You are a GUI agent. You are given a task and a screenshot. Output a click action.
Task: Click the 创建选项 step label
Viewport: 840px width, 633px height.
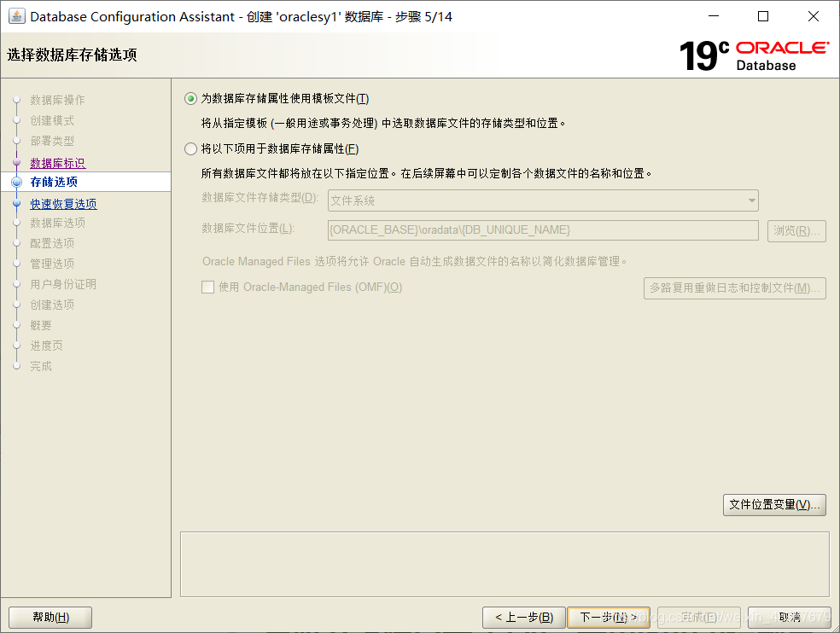pyautogui.click(x=52, y=305)
